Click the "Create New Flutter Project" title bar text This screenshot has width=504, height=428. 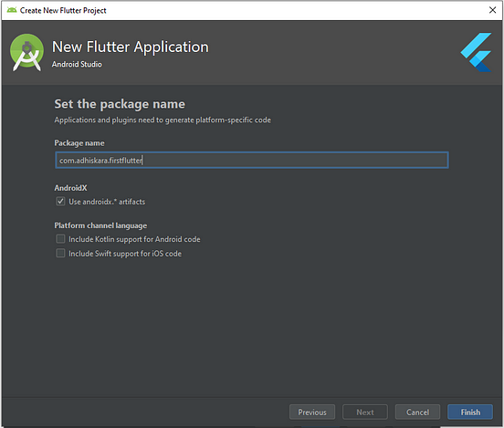63,11
